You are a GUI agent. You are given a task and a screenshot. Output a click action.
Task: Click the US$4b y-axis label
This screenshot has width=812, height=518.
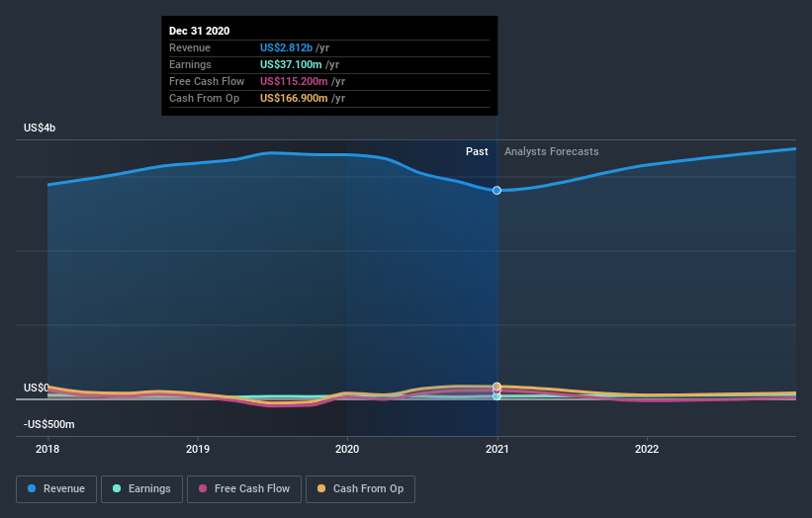[40, 128]
